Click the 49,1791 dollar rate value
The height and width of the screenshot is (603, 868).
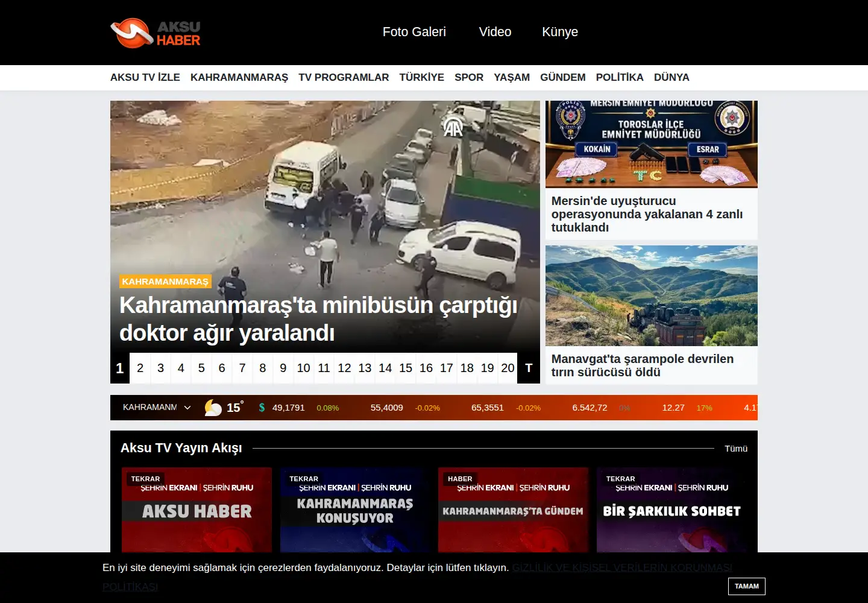pyautogui.click(x=289, y=408)
